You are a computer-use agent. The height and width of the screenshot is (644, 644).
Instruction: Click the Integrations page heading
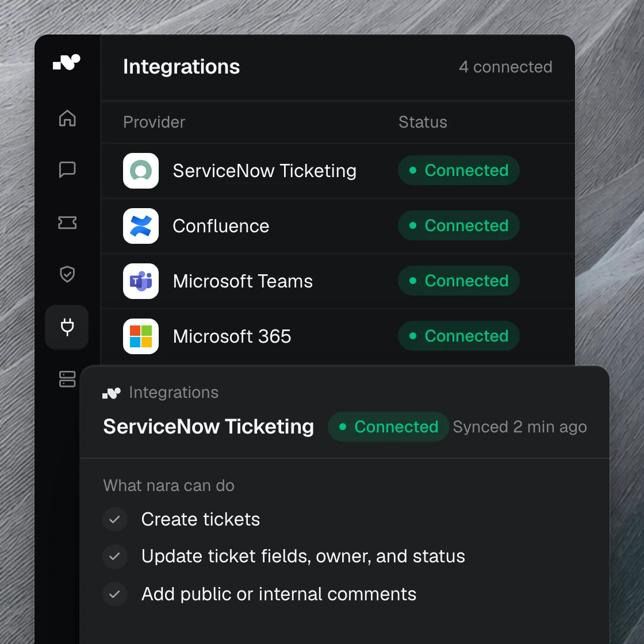[181, 67]
